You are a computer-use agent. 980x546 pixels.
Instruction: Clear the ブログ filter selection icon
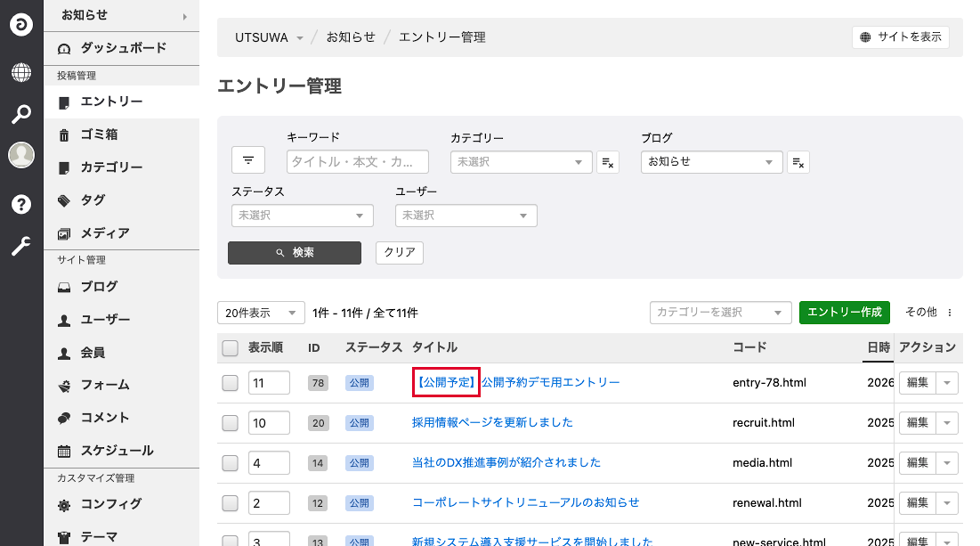[798, 163]
